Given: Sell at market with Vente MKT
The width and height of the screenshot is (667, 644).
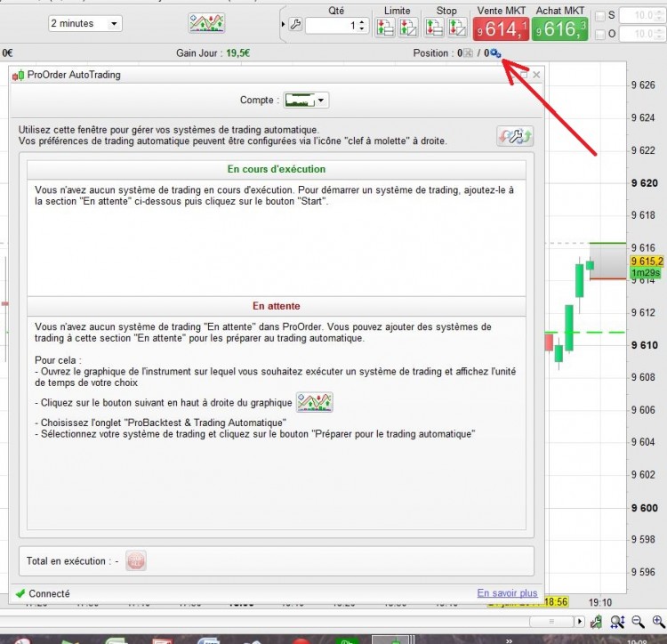Looking at the screenshot, I should tap(501, 29).
